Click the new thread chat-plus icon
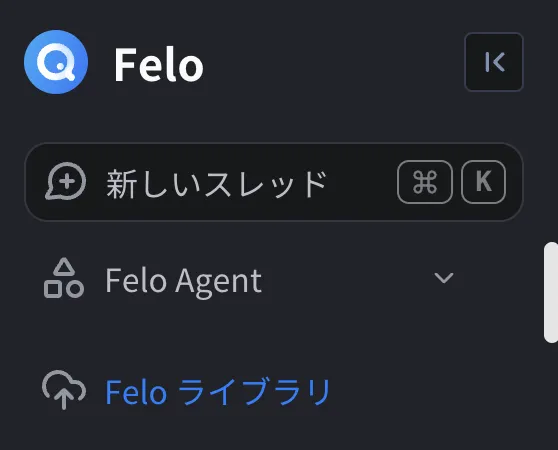The image size is (558, 450). tap(65, 182)
